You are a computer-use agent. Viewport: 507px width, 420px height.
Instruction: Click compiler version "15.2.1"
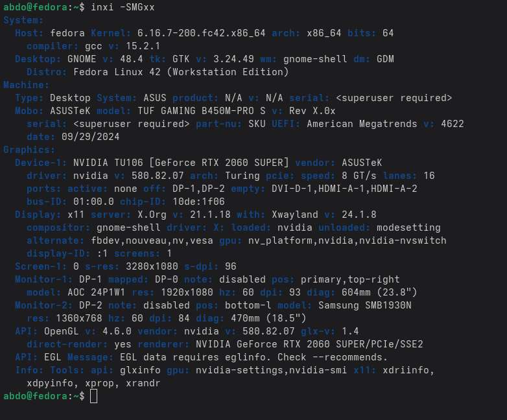click(143, 46)
